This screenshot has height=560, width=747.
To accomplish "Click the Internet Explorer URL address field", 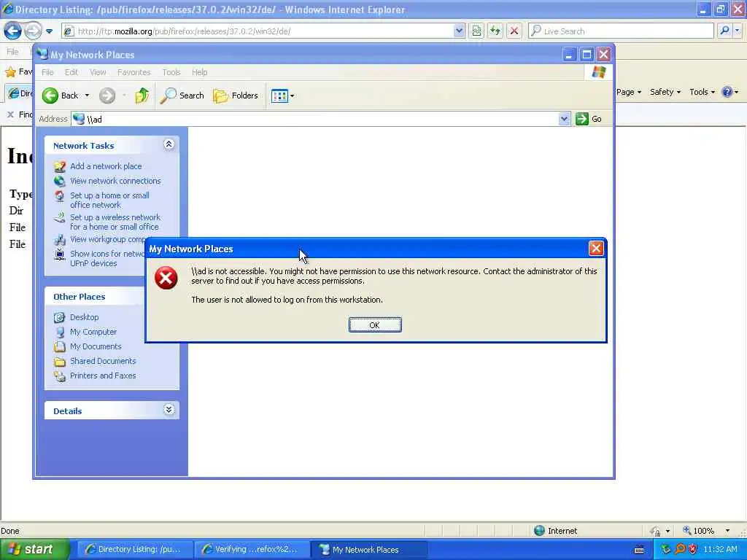I will (258, 31).
